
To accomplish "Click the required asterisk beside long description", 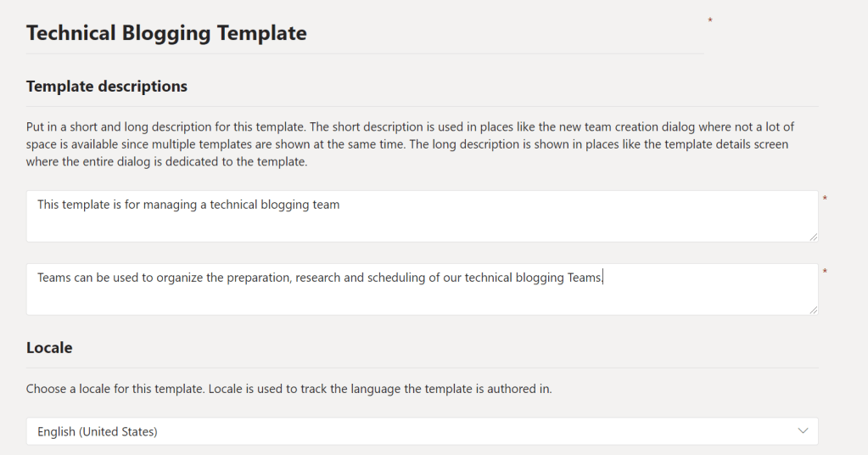I will [825, 272].
